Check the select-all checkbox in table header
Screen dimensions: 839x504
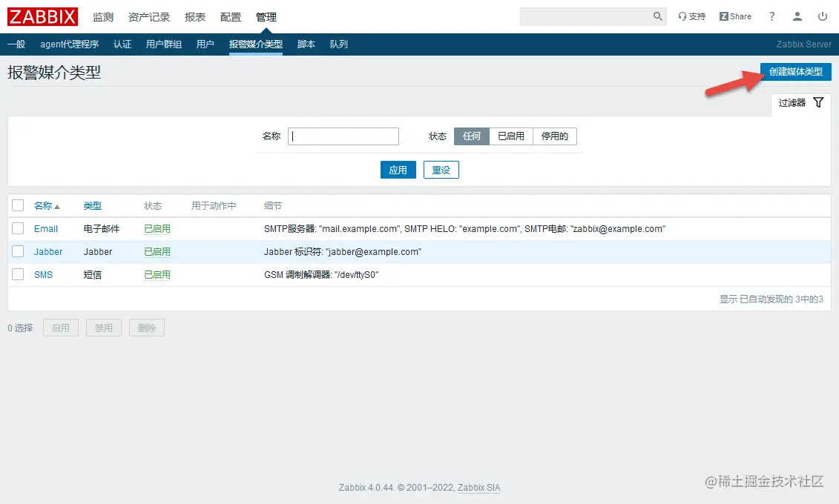click(18, 205)
